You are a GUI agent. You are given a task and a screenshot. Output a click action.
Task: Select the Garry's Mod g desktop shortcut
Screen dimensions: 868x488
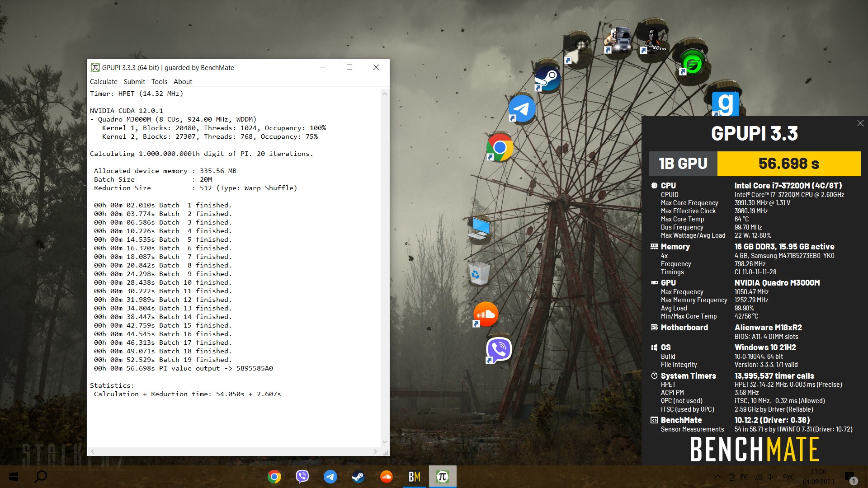click(x=725, y=103)
